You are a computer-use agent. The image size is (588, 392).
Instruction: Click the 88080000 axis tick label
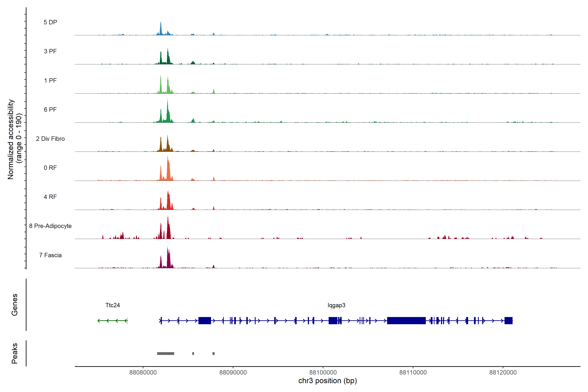pyautogui.click(x=143, y=373)
